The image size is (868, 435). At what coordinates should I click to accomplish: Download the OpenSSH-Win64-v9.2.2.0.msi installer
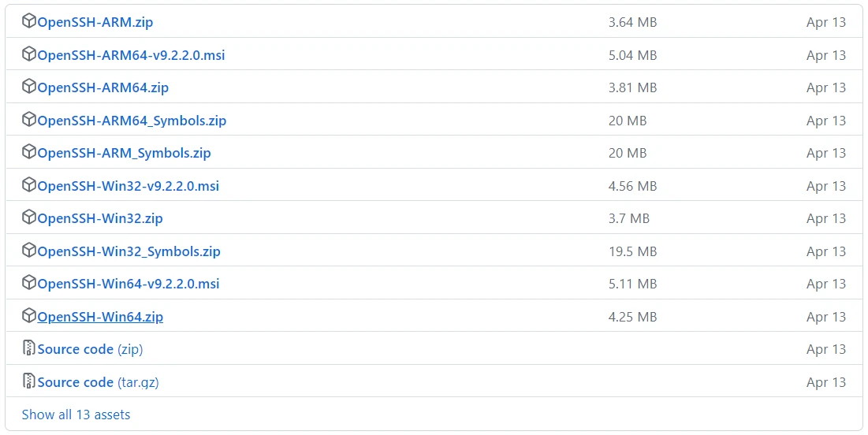click(x=129, y=284)
